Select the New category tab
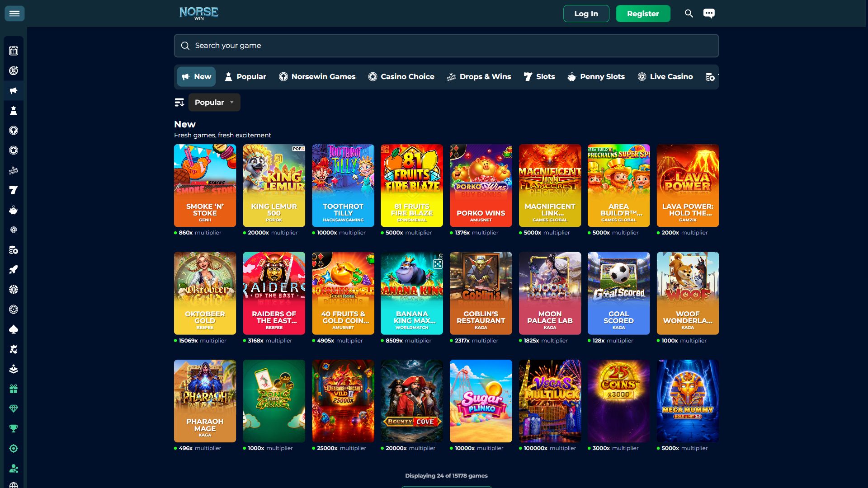This screenshot has height=488, width=868. 196,77
